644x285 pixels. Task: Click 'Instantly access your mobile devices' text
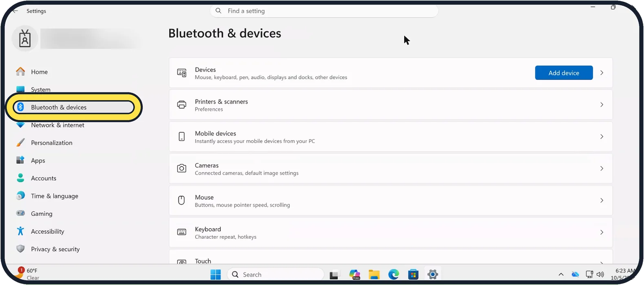pyautogui.click(x=255, y=141)
